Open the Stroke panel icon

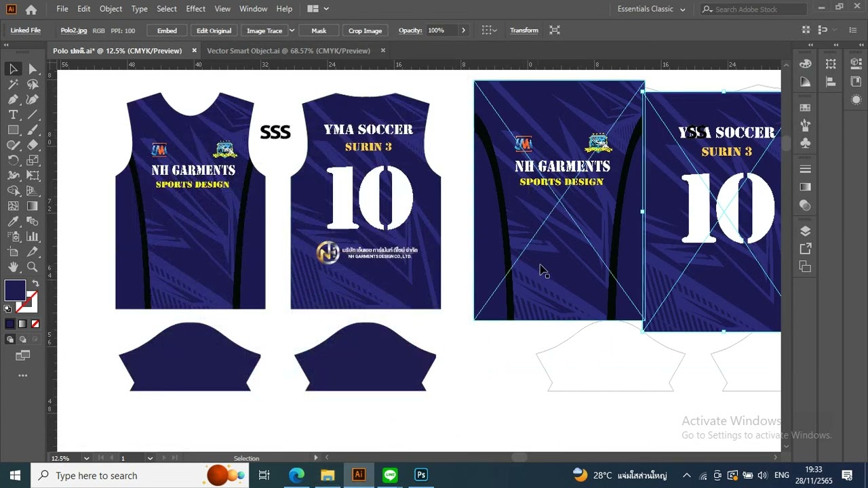tap(806, 169)
